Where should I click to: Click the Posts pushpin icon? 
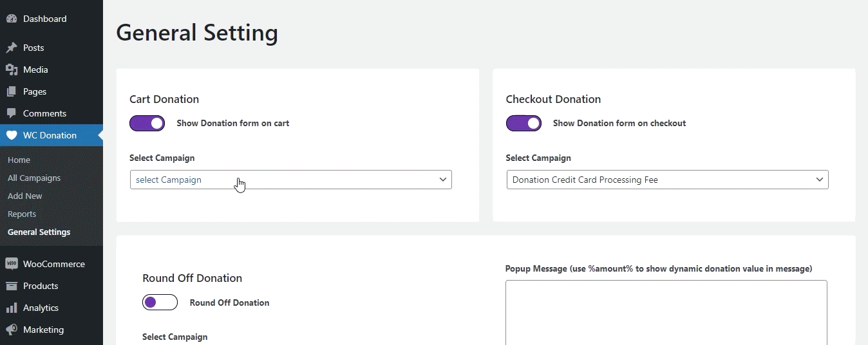12,48
